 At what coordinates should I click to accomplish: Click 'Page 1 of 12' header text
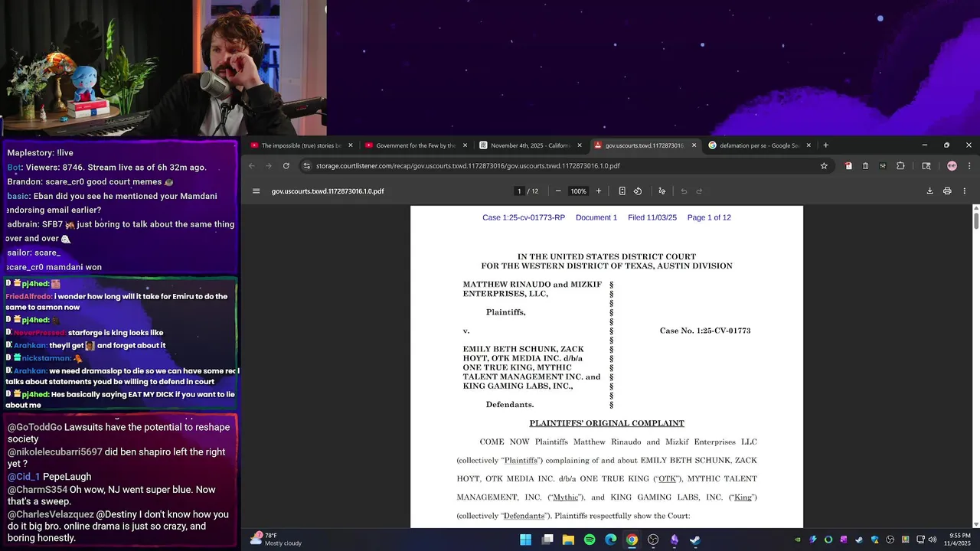coord(709,217)
